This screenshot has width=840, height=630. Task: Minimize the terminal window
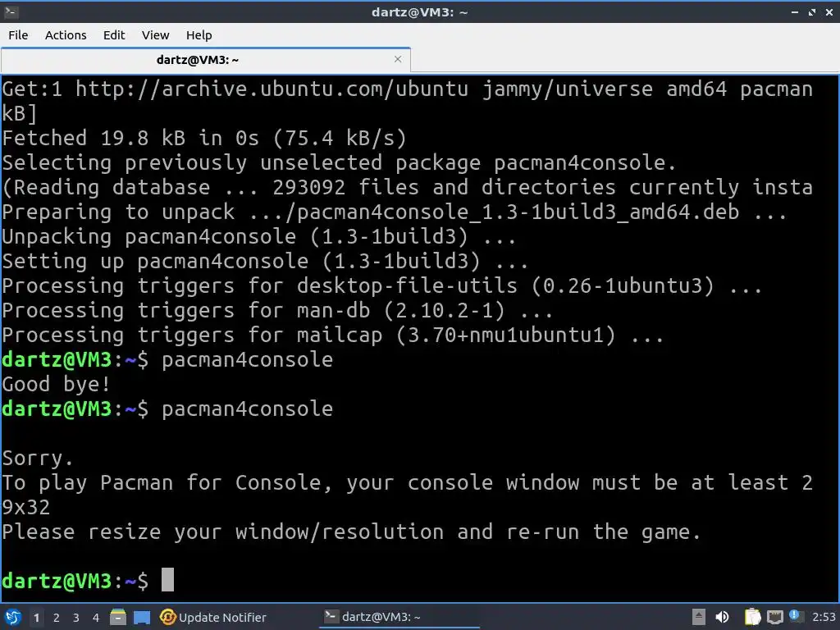pyautogui.click(x=795, y=11)
